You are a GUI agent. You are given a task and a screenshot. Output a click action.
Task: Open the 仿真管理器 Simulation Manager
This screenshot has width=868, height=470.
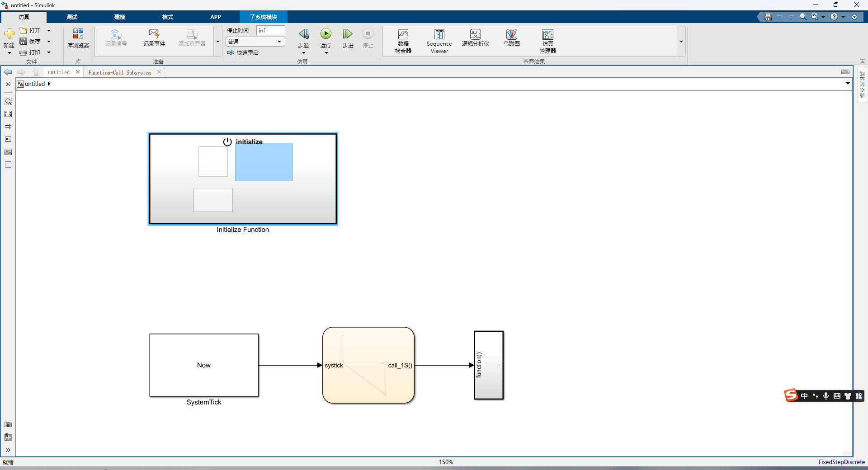(x=547, y=41)
